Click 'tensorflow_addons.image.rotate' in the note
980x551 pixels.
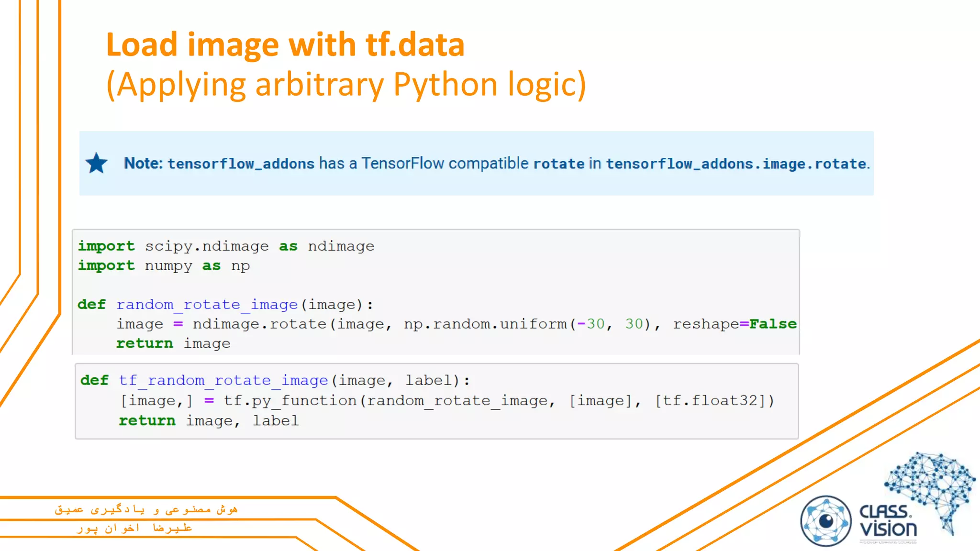(736, 164)
